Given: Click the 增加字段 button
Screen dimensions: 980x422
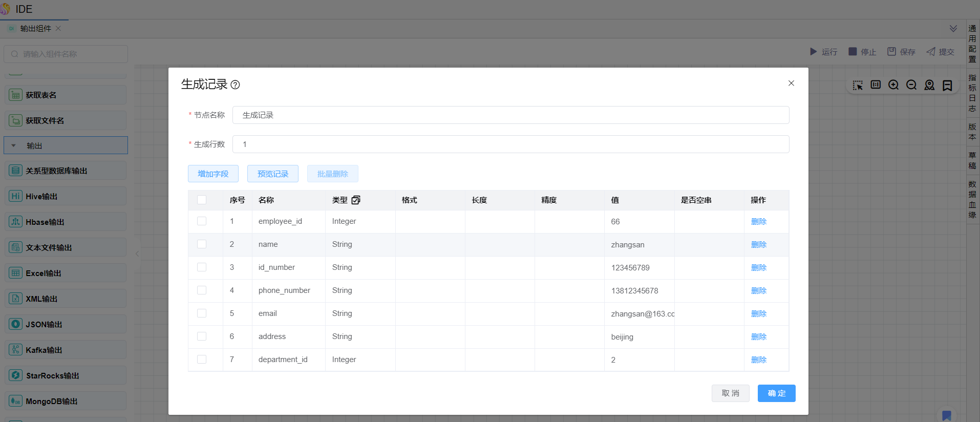Looking at the screenshot, I should tap(213, 174).
